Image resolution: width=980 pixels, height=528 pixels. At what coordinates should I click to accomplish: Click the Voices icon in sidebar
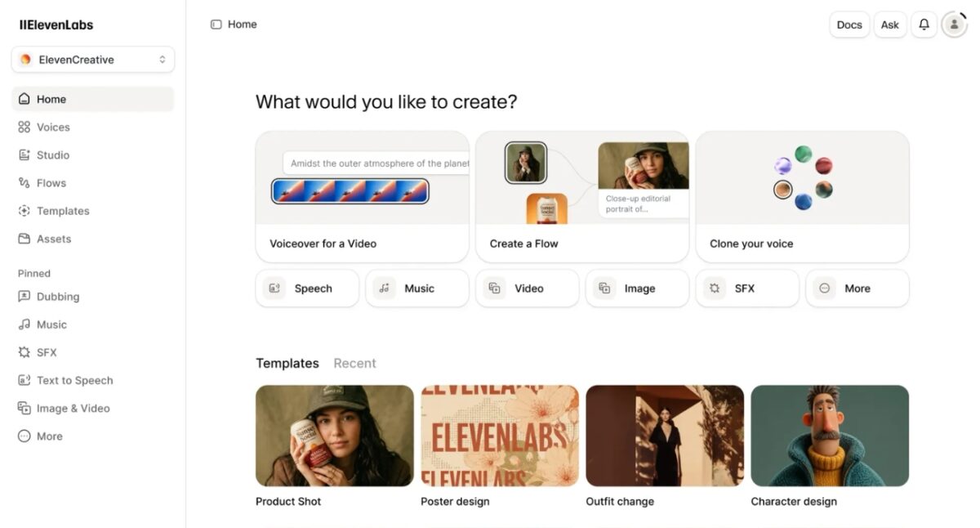[x=24, y=127]
